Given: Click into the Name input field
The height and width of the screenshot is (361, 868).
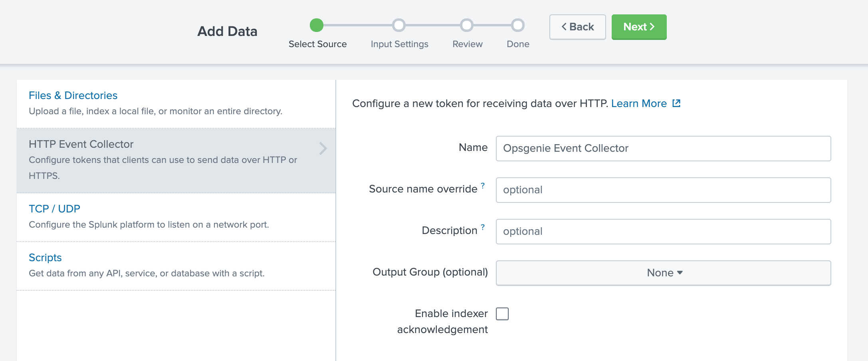Looking at the screenshot, I should click(663, 149).
